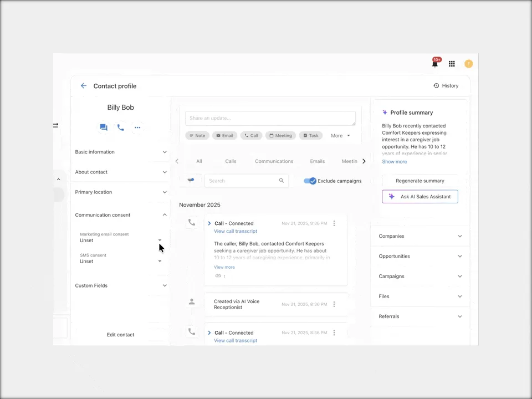Open the three-dot menu on second call entry
This screenshot has width=532, height=399.
point(334,333)
